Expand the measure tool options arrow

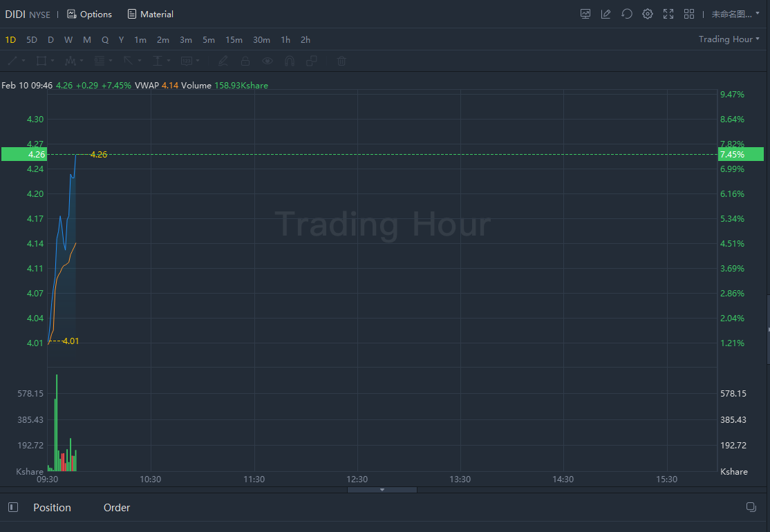click(169, 61)
